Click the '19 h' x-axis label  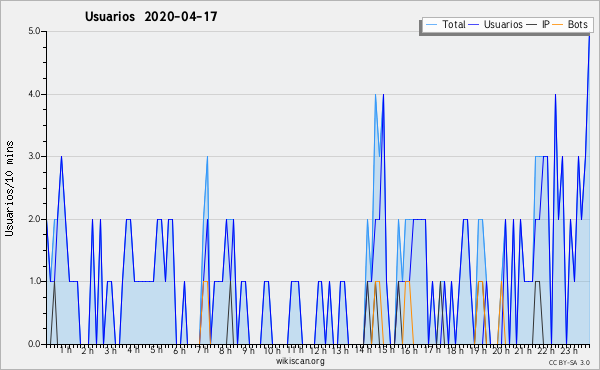(478, 351)
